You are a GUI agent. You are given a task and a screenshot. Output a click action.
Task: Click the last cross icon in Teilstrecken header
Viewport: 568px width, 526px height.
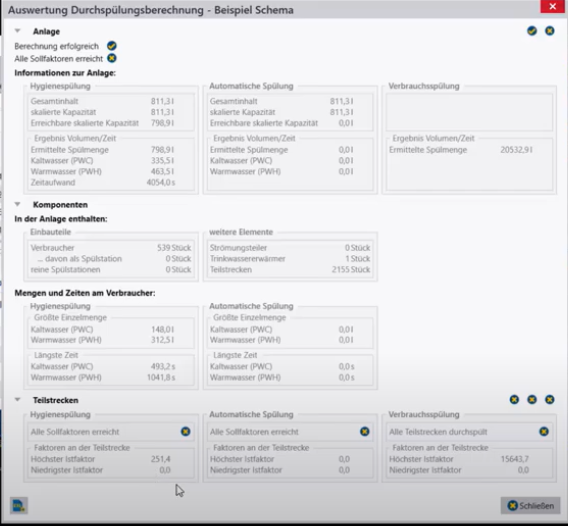click(x=550, y=400)
